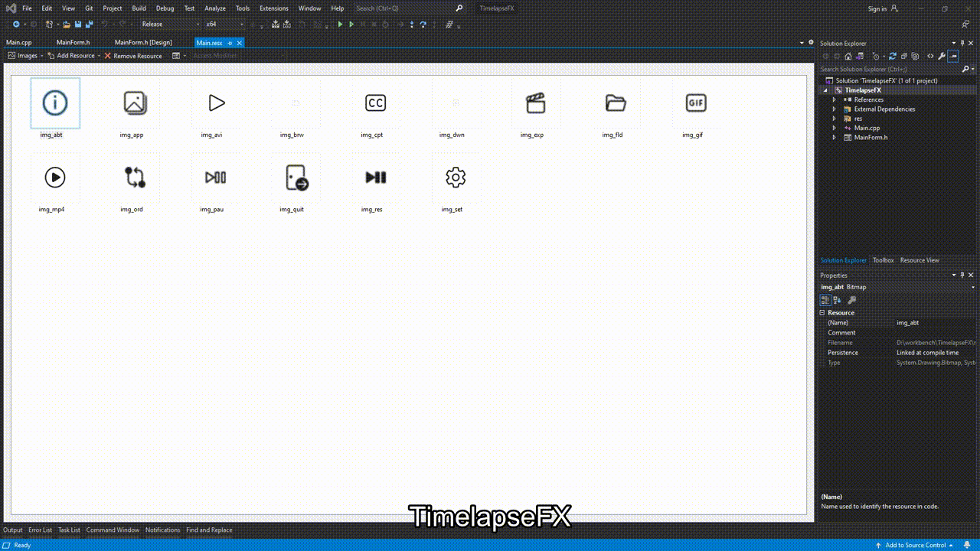The image size is (980, 551).
Task: Click the Open File folder toolbar icon
Action: 66,24
